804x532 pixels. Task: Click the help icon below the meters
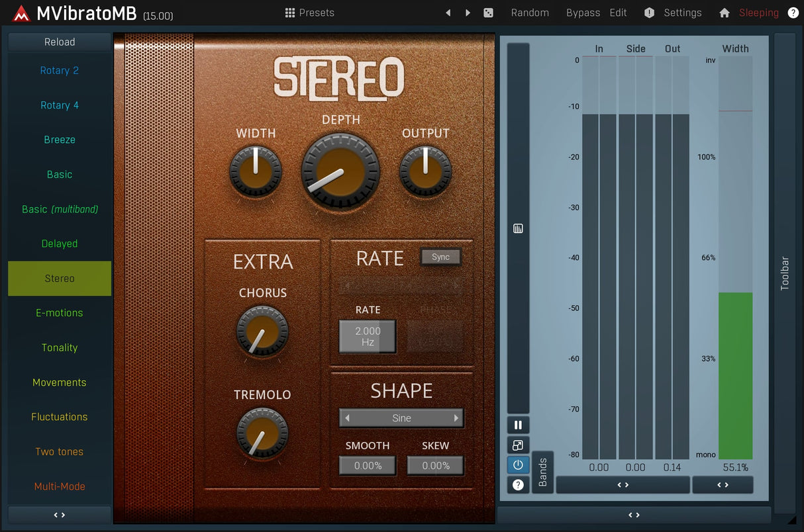518,485
